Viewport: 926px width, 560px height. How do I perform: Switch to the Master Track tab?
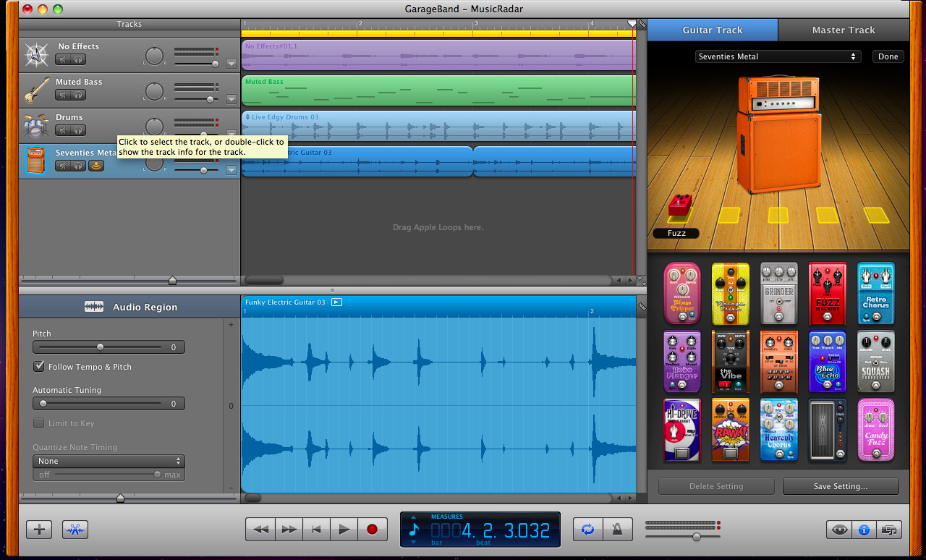(x=844, y=30)
